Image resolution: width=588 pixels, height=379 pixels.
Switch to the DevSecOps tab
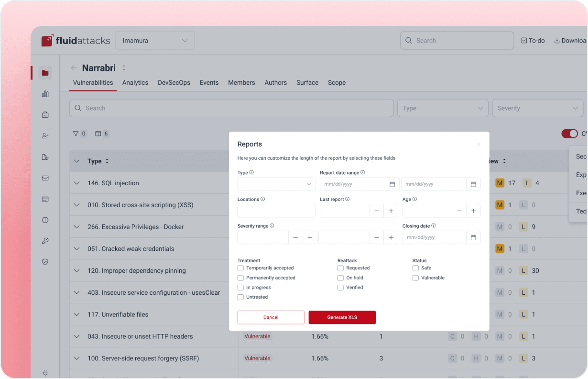pos(174,83)
